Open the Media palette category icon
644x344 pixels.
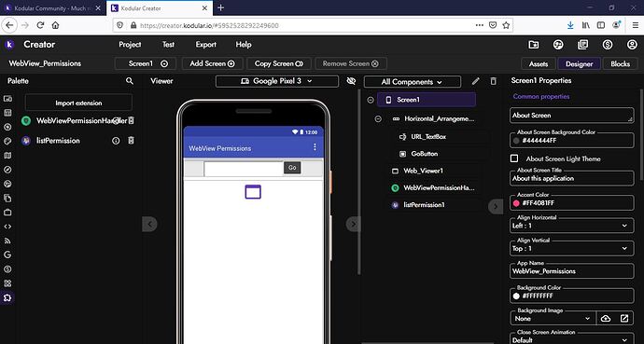point(7,127)
